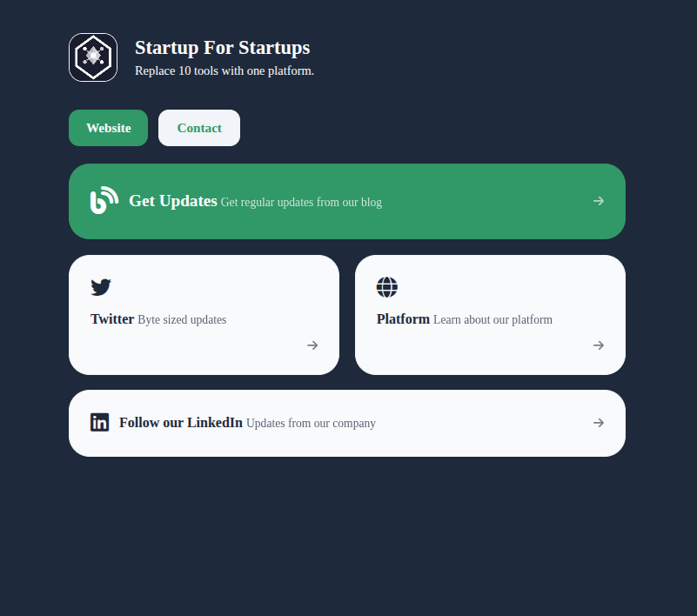Click 'Updates from our company' description
Viewport: 697px width, 616px height.
(x=312, y=423)
